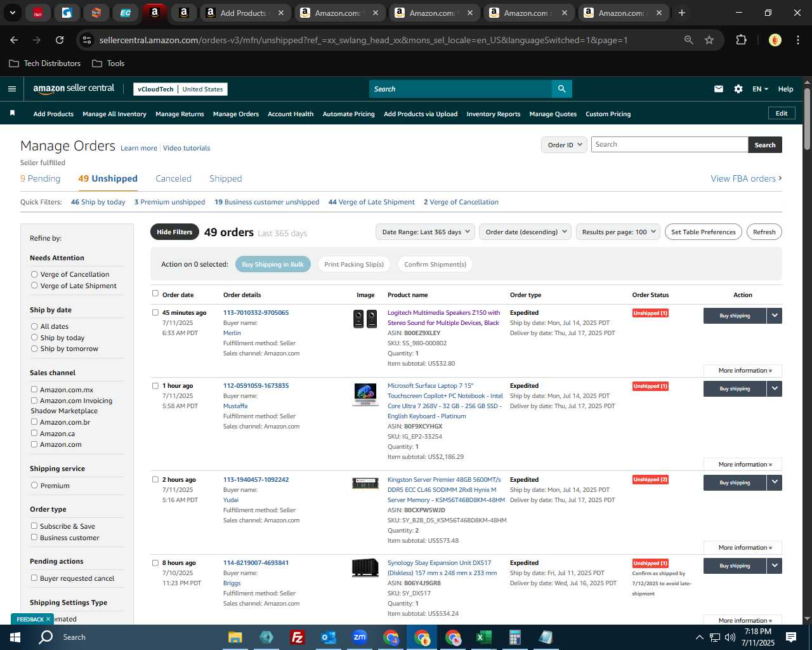Open browser extensions puzzle icon
This screenshot has height=650, width=812.
pos(741,40)
